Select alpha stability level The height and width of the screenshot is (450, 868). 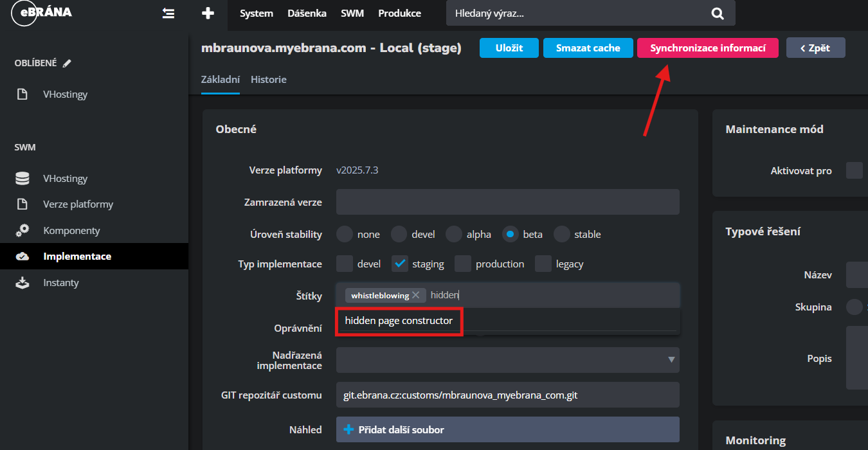tap(454, 234)
